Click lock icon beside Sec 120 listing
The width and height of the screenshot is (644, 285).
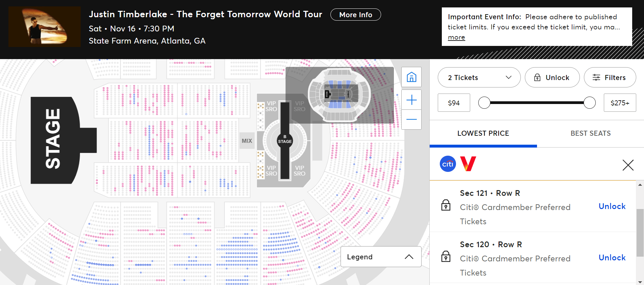446,256
